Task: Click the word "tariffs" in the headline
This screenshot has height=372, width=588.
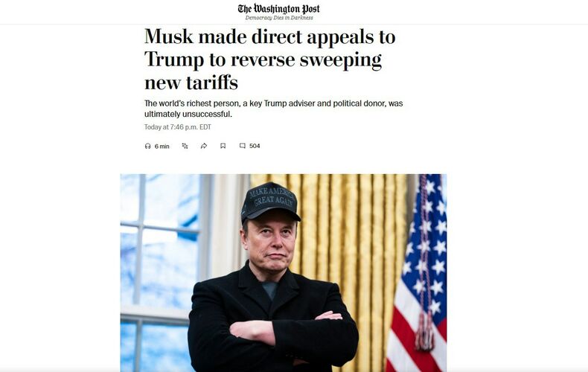Action: pos(212,83)
